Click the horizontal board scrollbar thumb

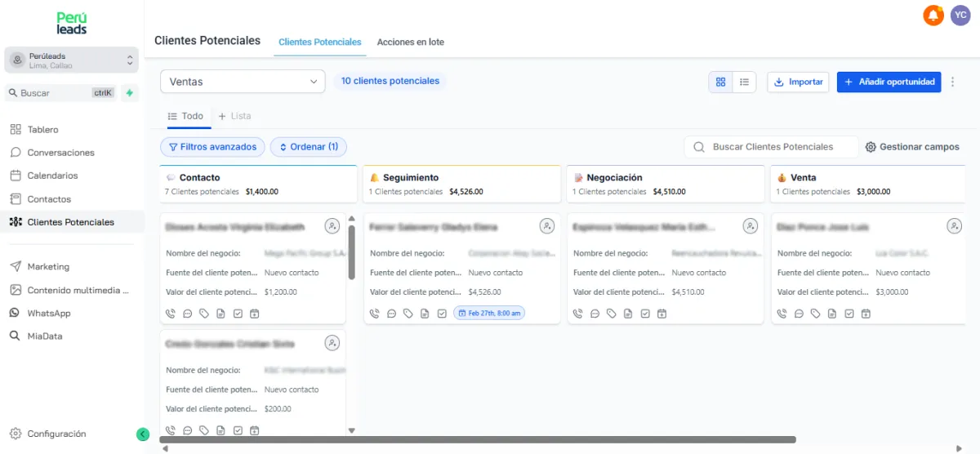(478, 440)
